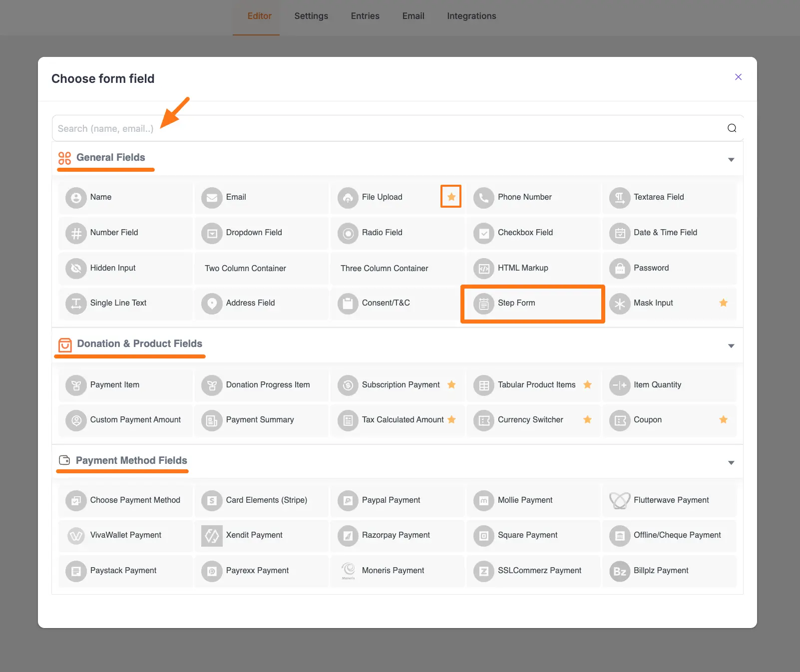The image size is (800, 672).
Task: Select the Email field icon
Action: [212, 197]
